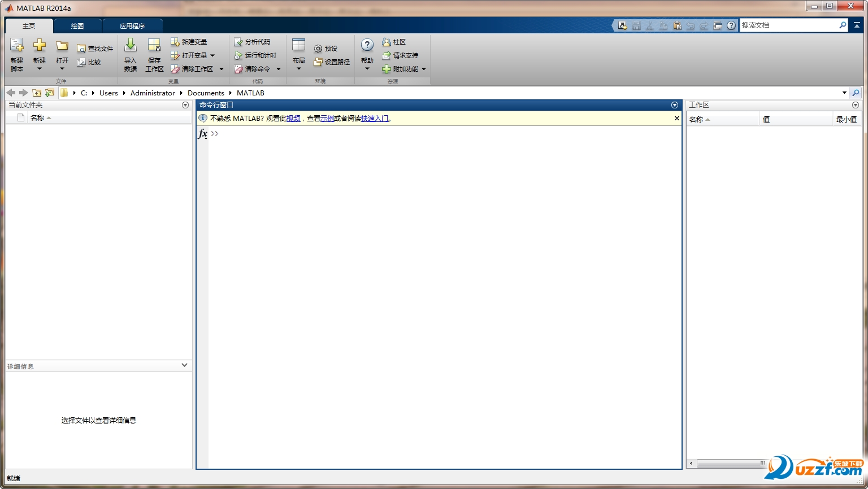Sort workspace by 最小值 column

point(847,119)
